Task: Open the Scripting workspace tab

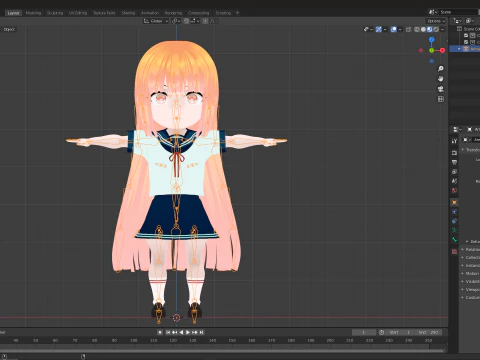Action: pos(223,13)
